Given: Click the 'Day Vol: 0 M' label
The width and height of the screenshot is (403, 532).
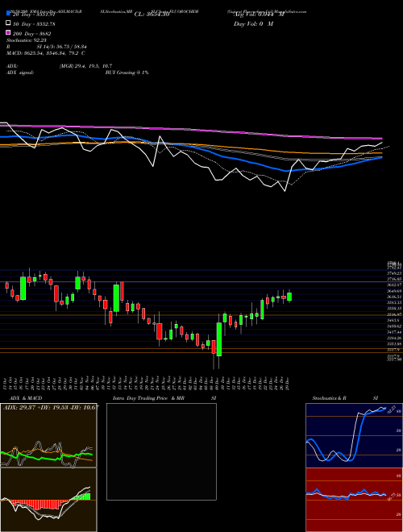Looking at the screenshot, I should (x=253, y=24).
